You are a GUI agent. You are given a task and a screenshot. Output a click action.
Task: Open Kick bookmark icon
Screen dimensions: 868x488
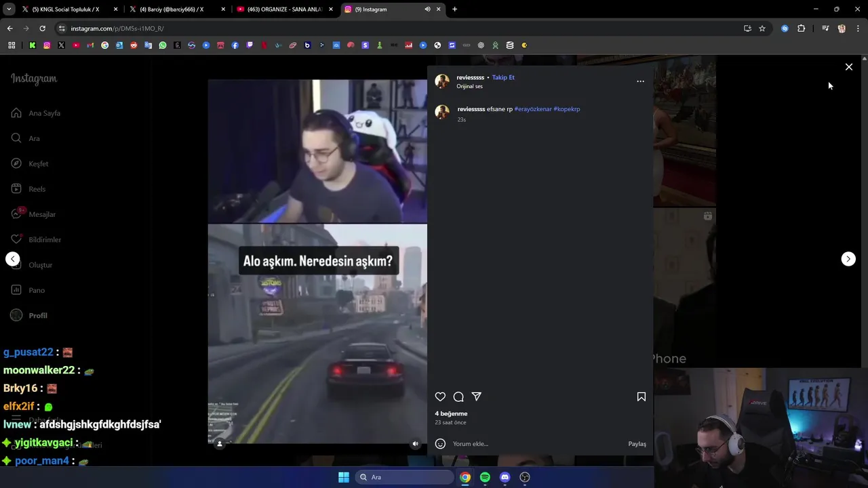(32, 45)
